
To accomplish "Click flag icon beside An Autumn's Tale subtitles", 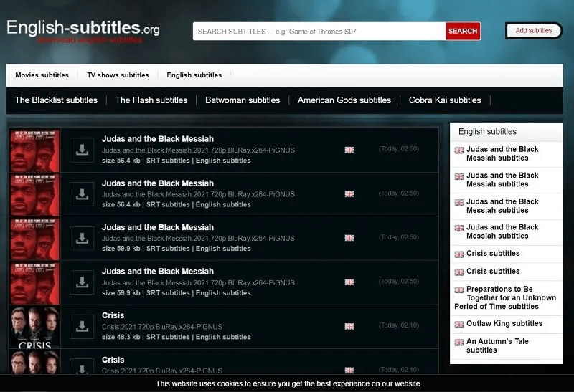I will 459,343.
